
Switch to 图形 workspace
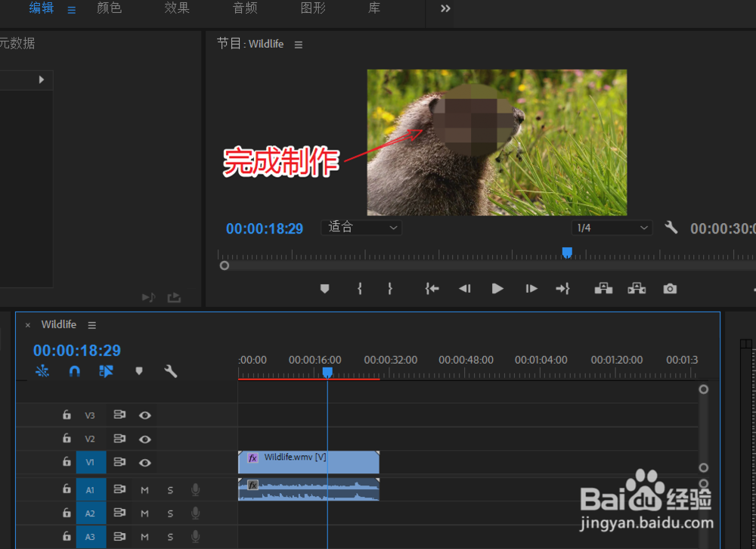coord(313,8)
